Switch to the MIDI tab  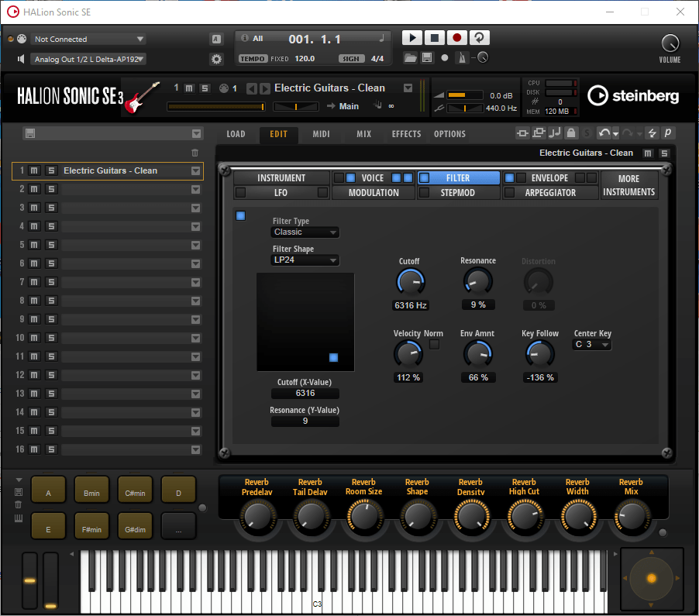pos(321,134)
